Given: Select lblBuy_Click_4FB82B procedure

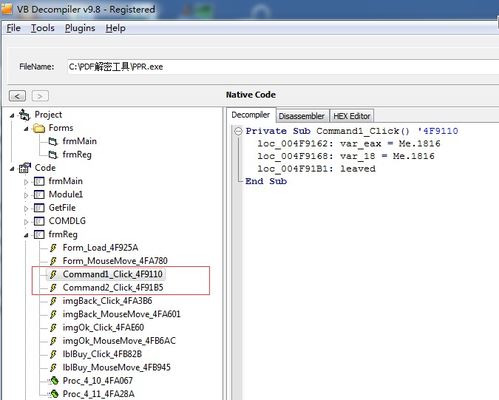Looking at the screenshot, I should 102,354.
